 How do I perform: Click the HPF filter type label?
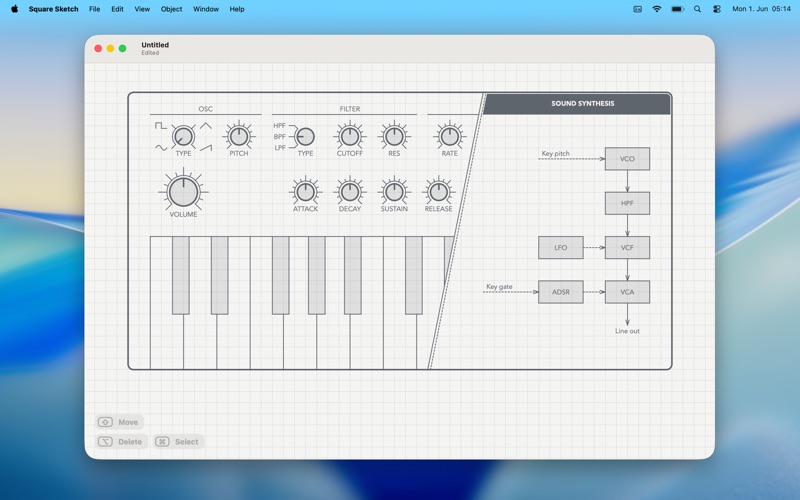click(280, 126)
